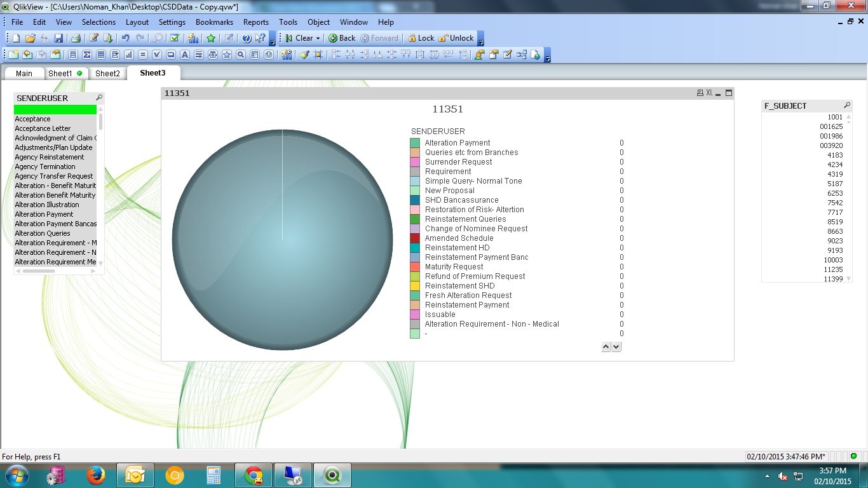Click the Add Bookmark star icon

[211, 38]
